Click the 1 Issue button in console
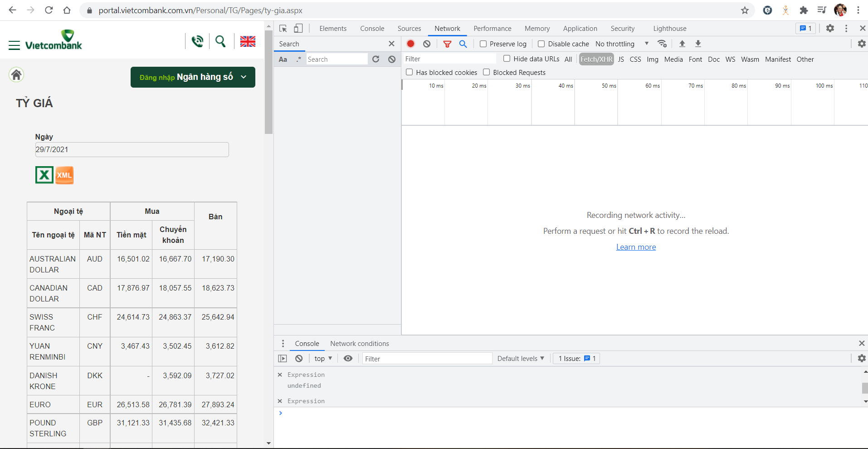868x449 pixels. pos(577,359)
